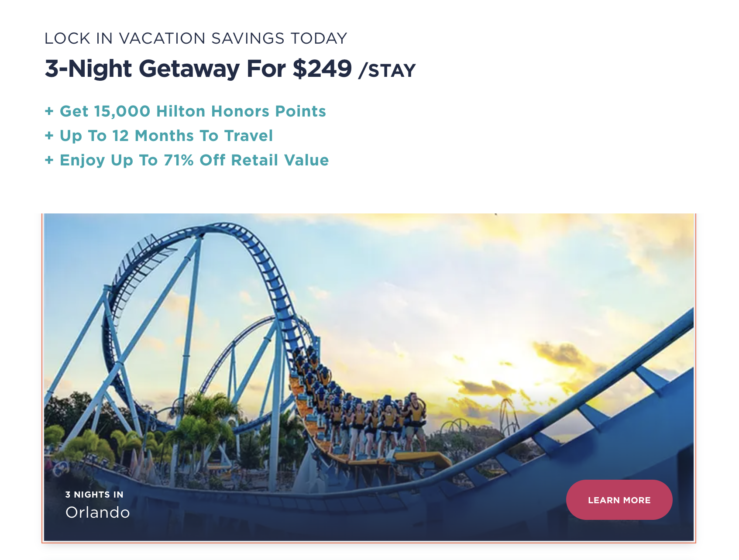Viewport: 739px width, 560px height.
Task: Select the plus icon before Enjoy Up To 71%
Action: pyautogui.click(x=49, y=160)
